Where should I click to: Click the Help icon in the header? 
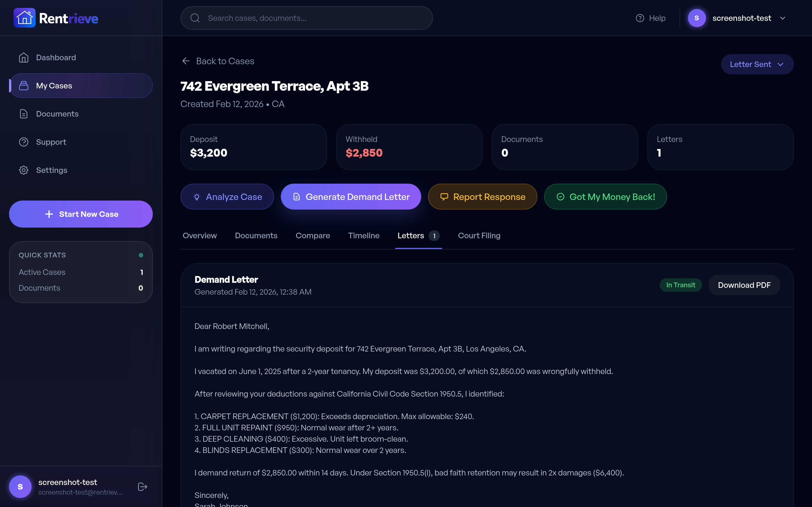(640, 18)
